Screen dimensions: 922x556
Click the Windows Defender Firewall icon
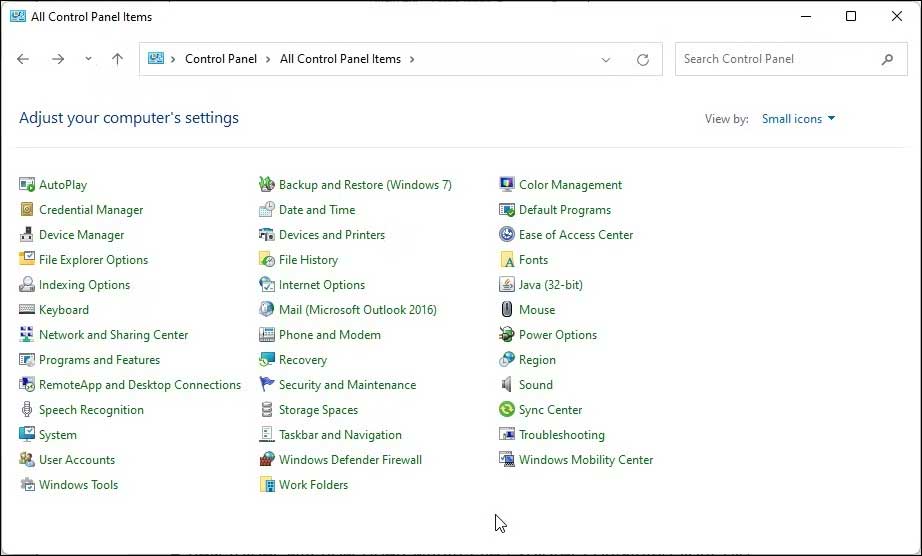click(267, 460)
